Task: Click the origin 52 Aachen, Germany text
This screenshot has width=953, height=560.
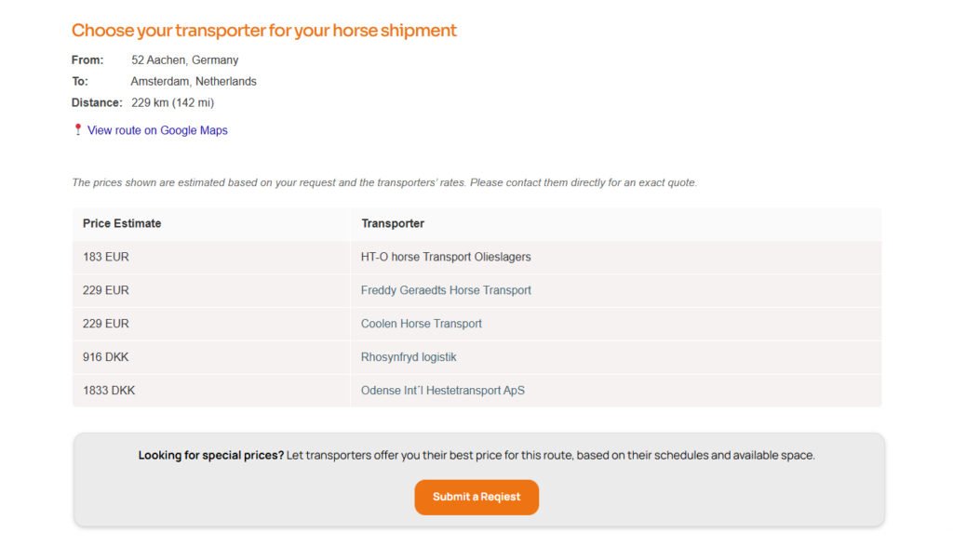Action: click(185, 60)
